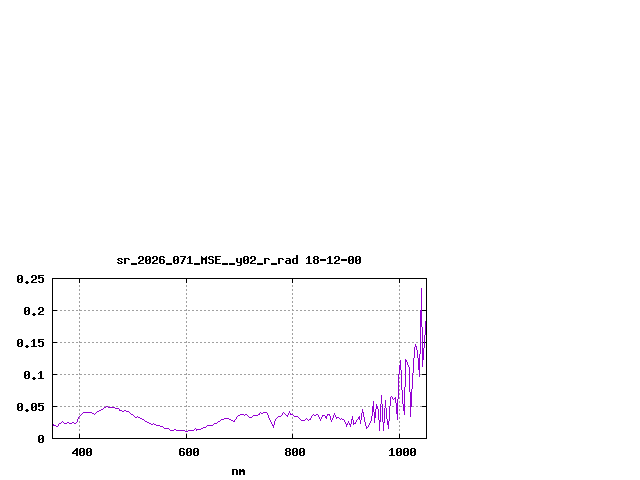Click the curve's minimum near 600 nm

coord(186,431)
